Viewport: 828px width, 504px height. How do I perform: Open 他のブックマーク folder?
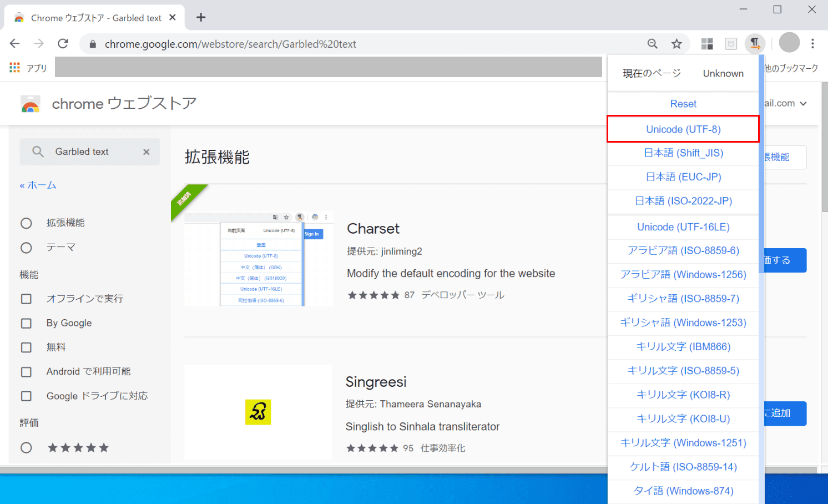tap(791, 68)
